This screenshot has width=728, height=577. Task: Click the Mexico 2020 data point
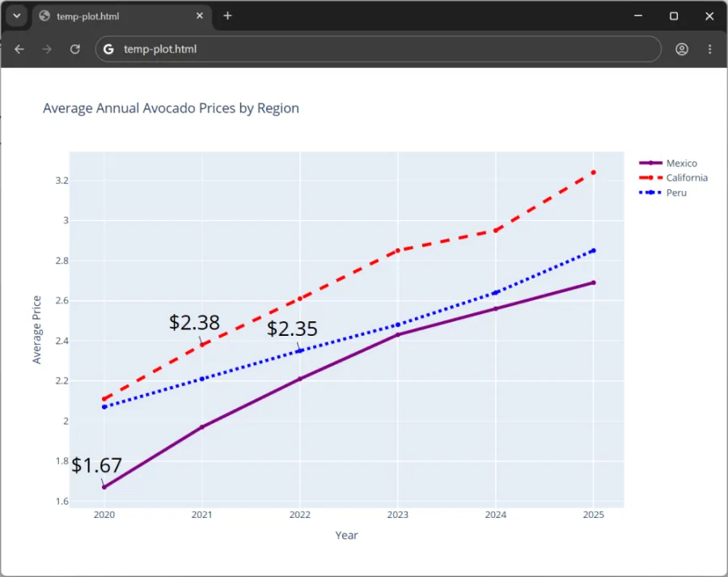point(104,487)
